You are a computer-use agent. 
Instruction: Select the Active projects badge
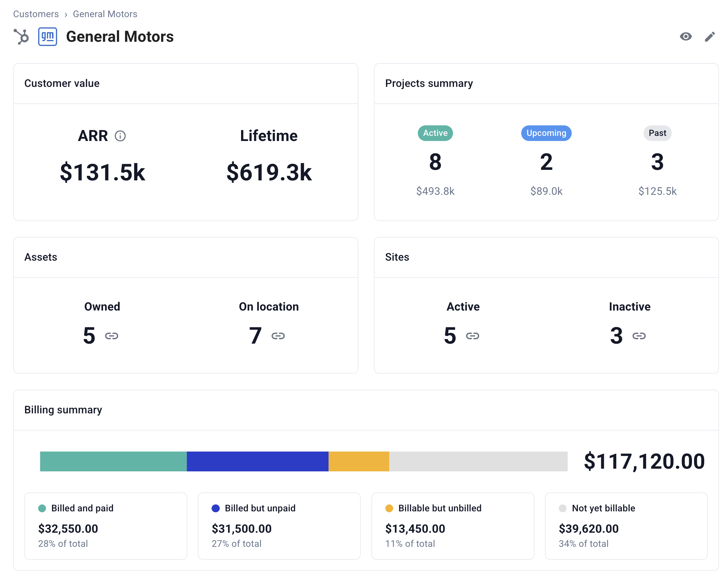(x=435, y=133)
